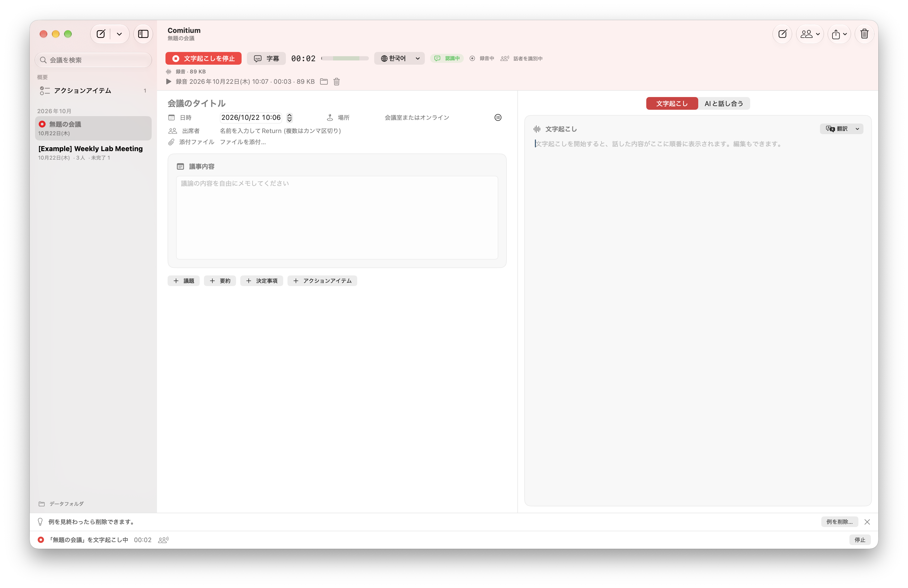Click the stop button in the bottom status bar
The image size is (908, 588).
[x=859, y=539]
